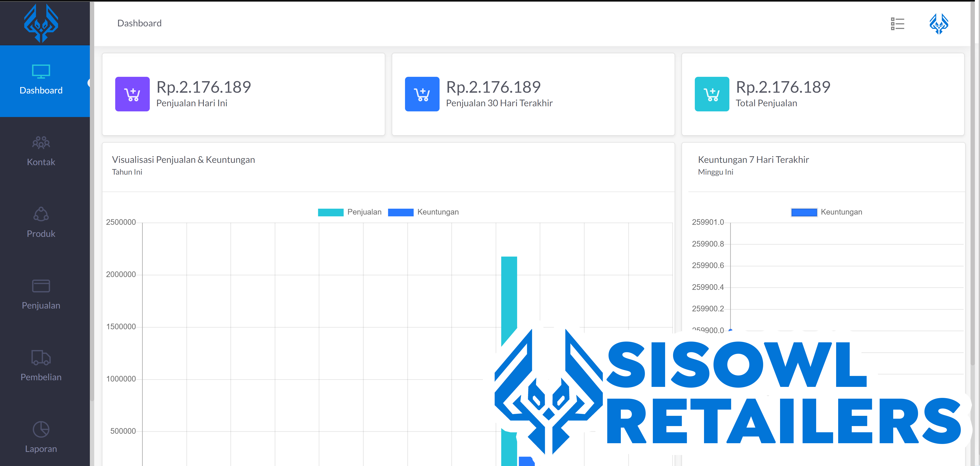Click the 'Penjualan 30 Hari Terakhir' card label
Screen dimensions: 980x466
tap(499, 103)
